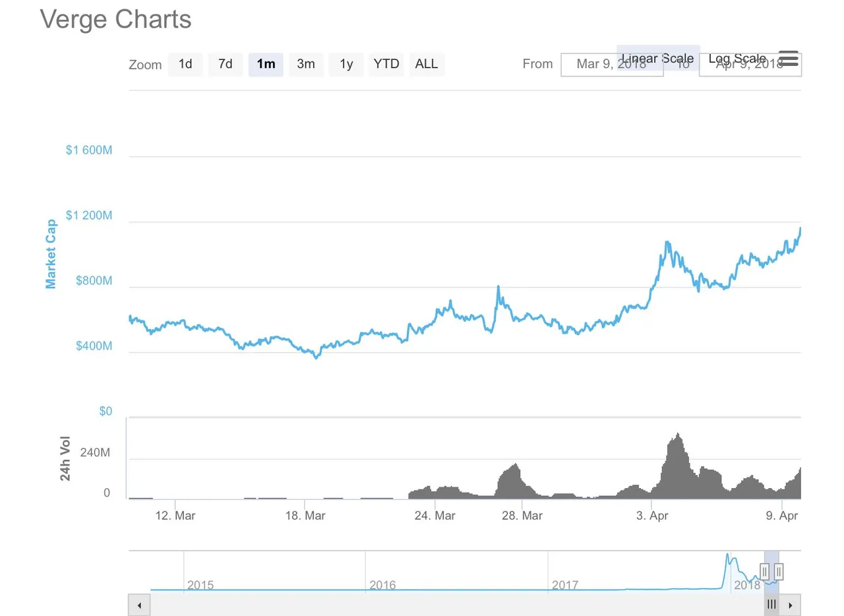
Task: Click the 240M volume axis label
Action: pyautogui.click(x=96, y=454)
